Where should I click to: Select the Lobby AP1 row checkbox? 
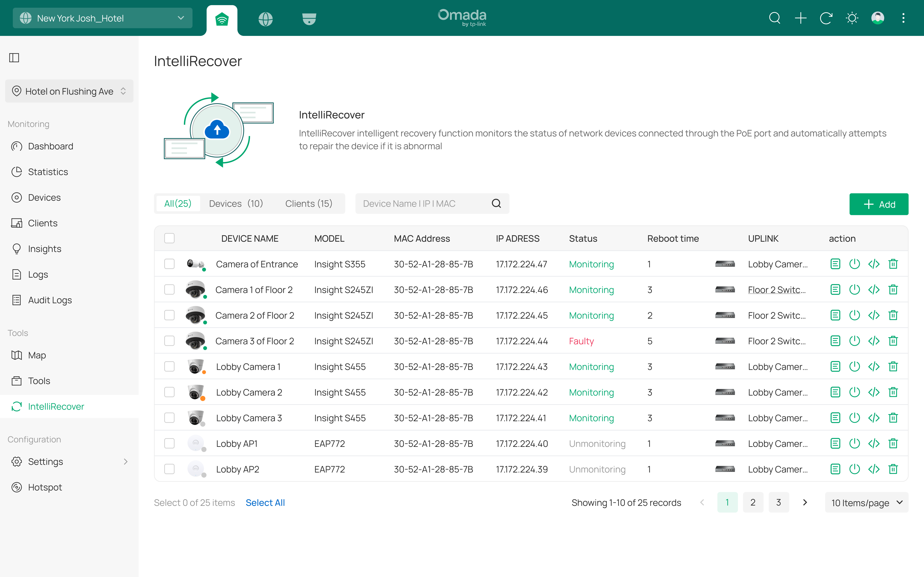pos(169,443)
